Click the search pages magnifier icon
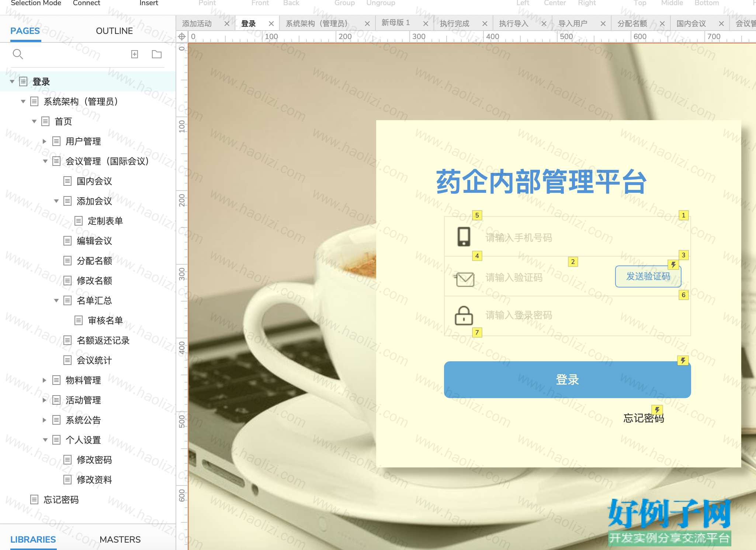The image size is (756, 550). 18,54
